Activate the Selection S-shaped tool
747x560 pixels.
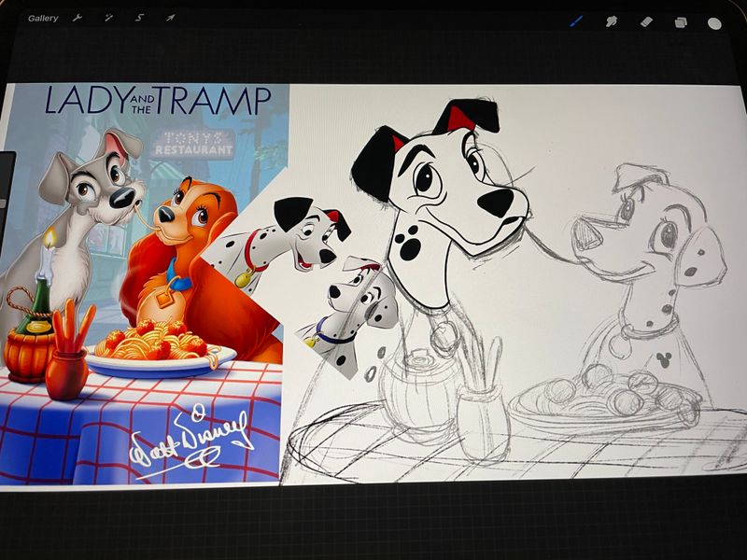click(139, 18)
